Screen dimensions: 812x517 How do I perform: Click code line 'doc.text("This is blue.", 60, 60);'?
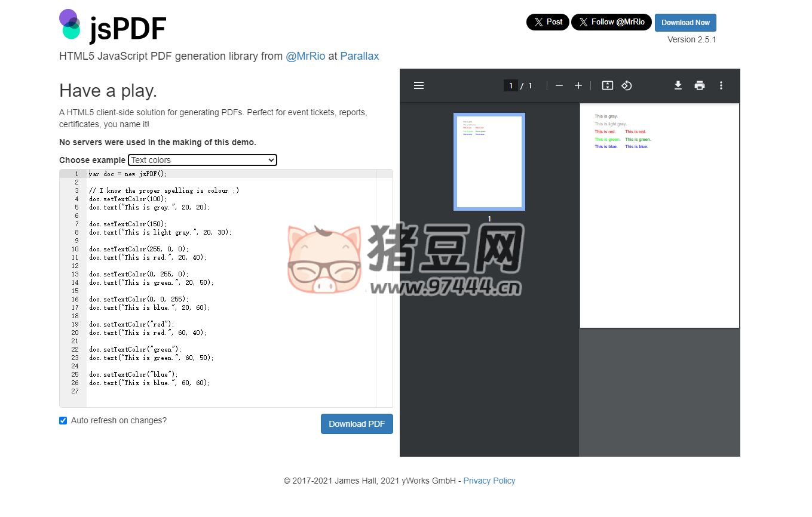tap(149, 383)
